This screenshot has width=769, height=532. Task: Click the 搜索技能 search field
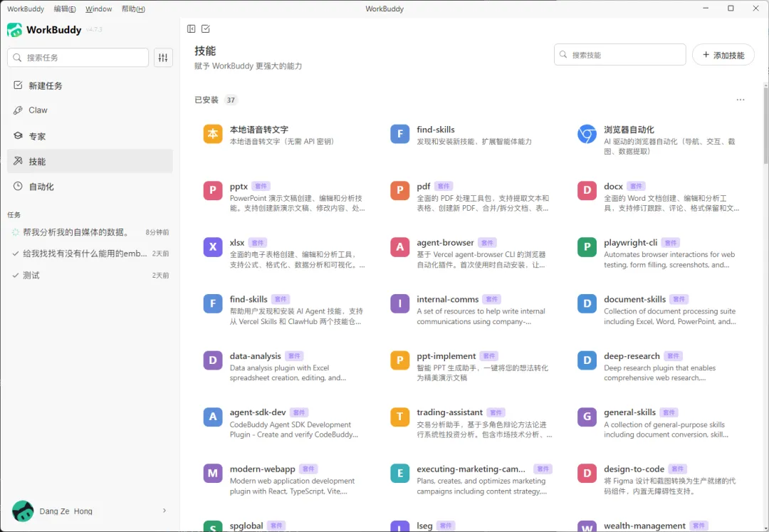pyautogui.click(x=620, y=55)
